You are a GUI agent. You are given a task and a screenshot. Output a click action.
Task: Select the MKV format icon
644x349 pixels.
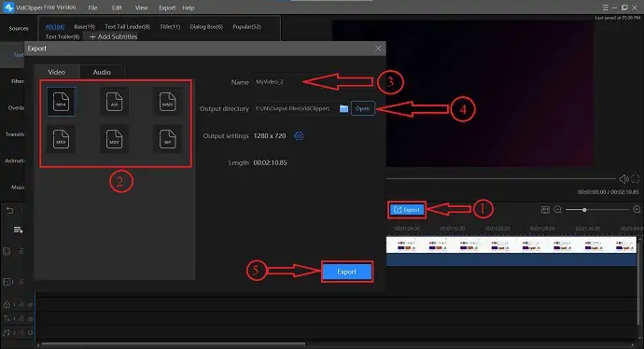[61, 139]
